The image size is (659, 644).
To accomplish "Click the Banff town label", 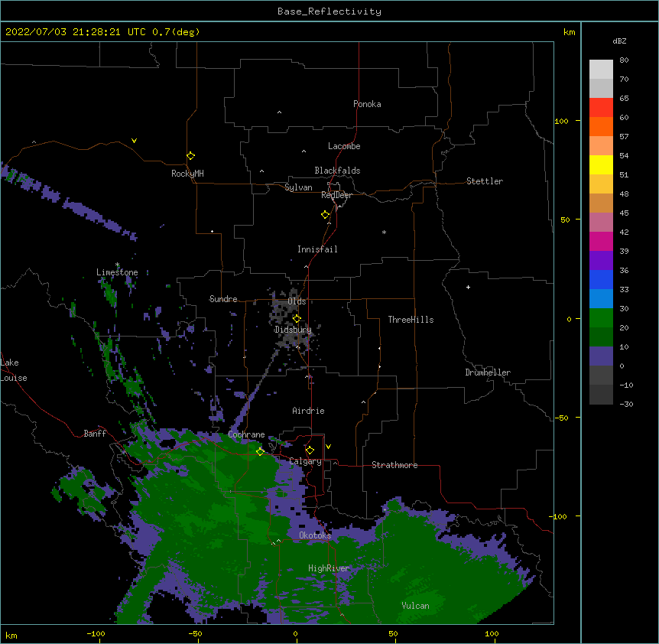I will pos(95,434).
